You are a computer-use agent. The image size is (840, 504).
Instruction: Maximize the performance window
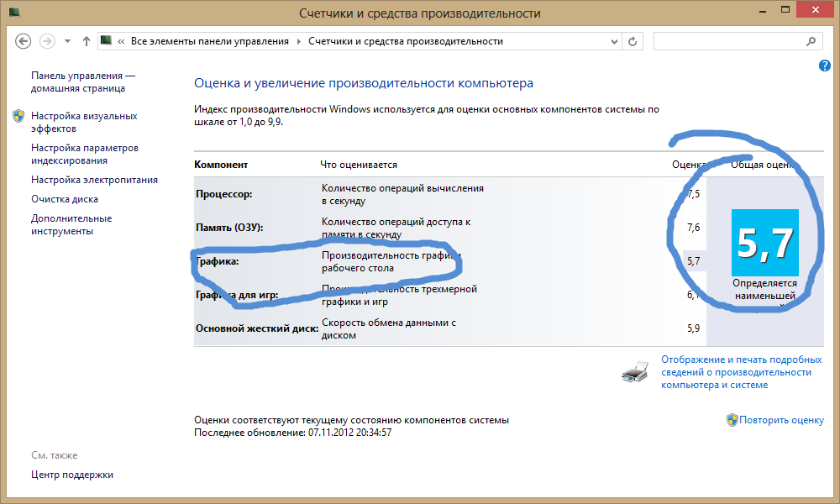tap(785, 10)
